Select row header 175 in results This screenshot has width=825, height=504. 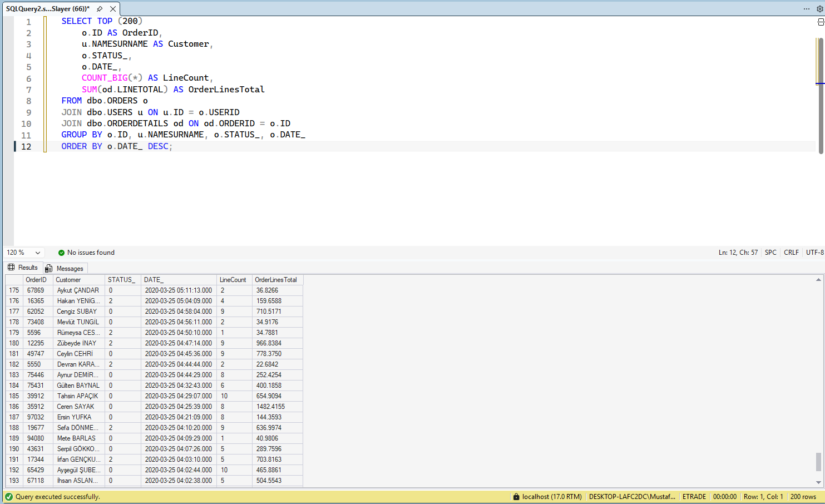click(14, 290)
